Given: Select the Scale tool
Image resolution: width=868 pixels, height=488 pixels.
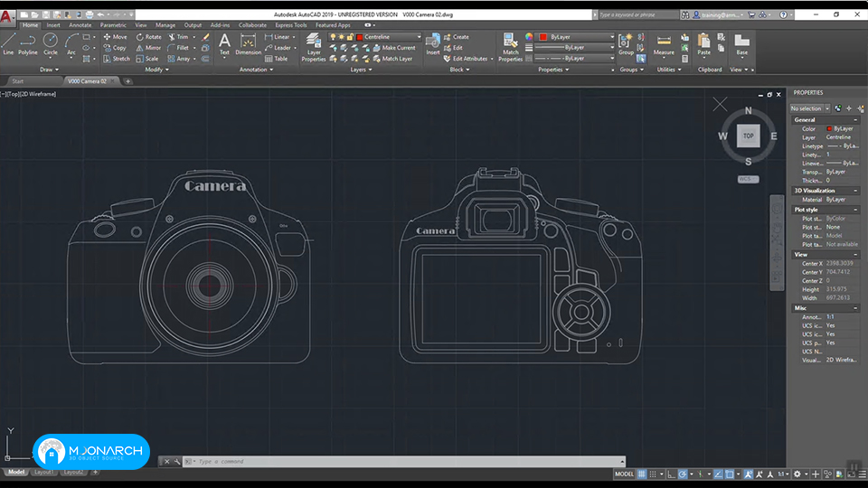Looking at the screenshot, I should click(147, 59).
